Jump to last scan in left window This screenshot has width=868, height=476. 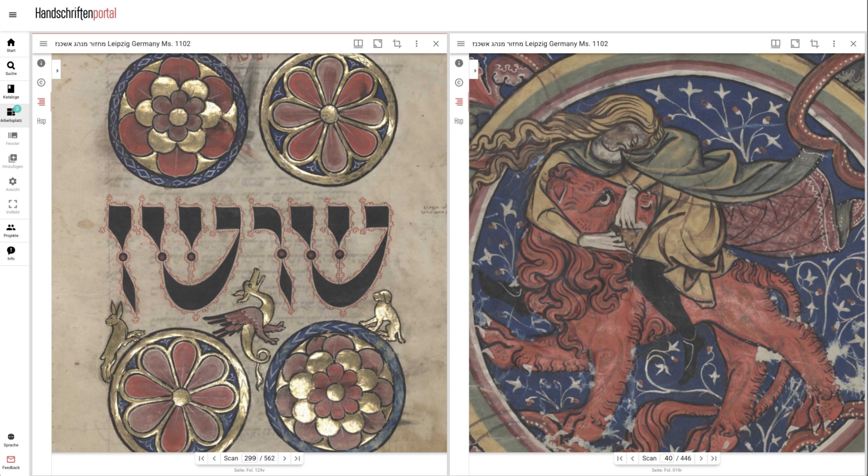(297, 458)
